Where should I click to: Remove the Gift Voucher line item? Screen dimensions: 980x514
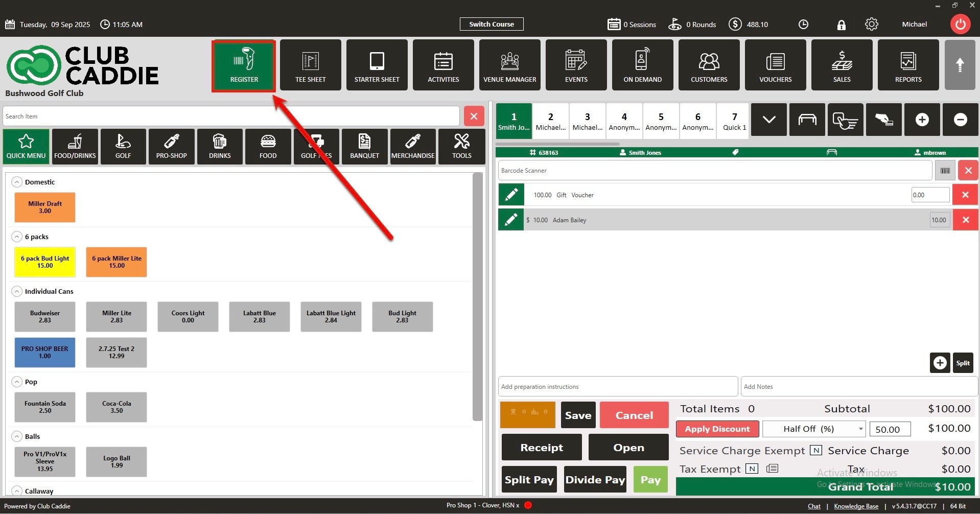(x=965, y=195)
